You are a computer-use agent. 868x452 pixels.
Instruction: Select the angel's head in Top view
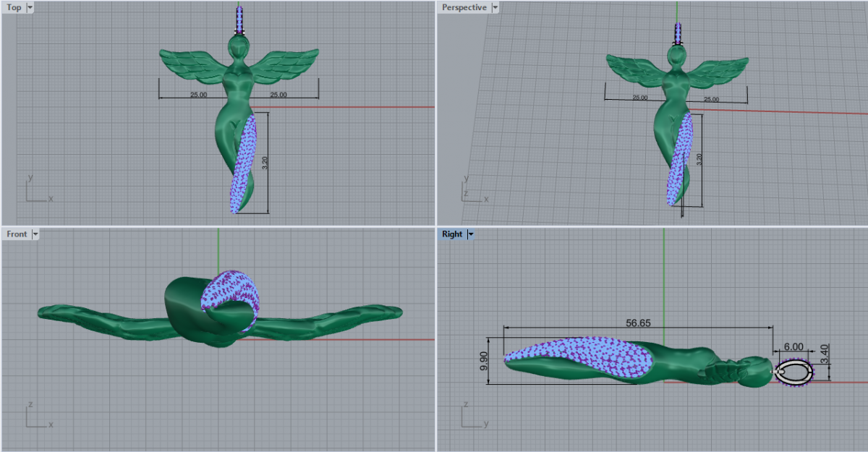point(239,46)
